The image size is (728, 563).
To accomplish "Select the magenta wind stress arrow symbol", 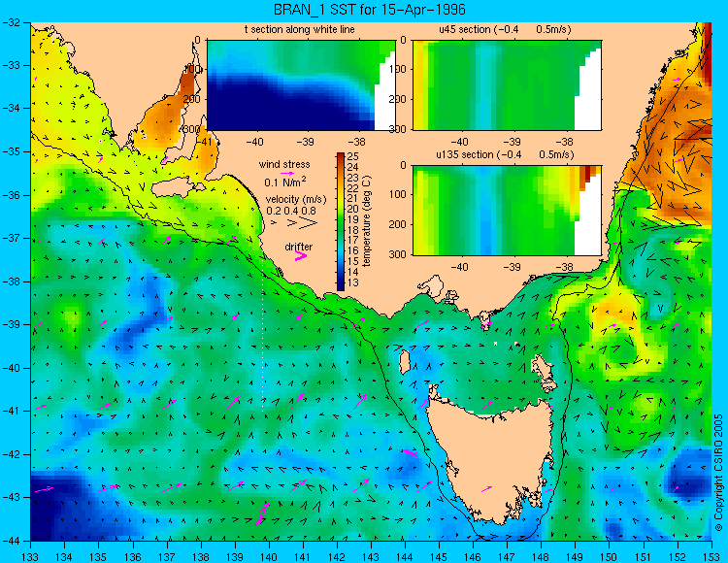I will click(x=287, y=173).
